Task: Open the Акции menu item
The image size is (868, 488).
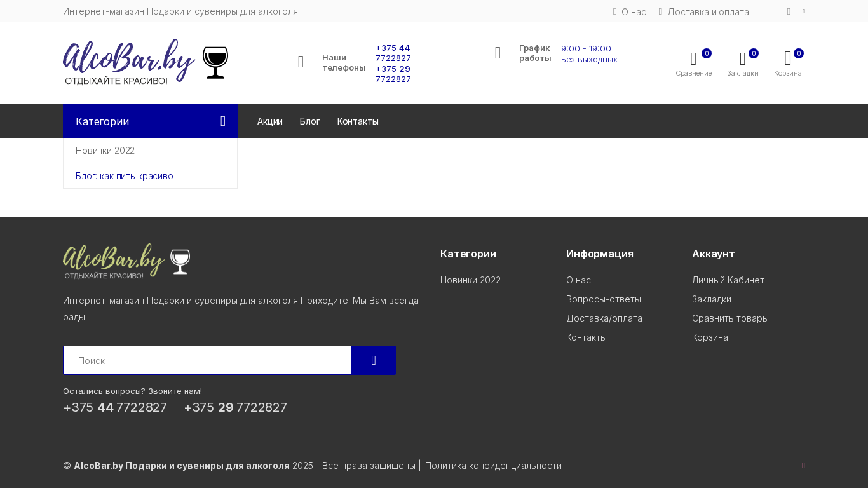Action: (x=270, y=121)
